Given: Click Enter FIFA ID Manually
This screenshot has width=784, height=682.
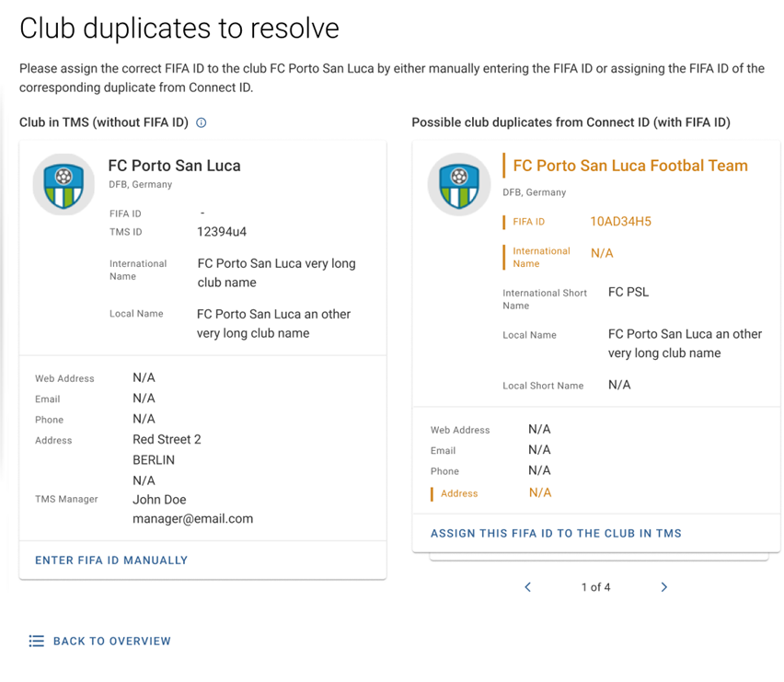Looking at the screenshot, I should click(111, 561).
